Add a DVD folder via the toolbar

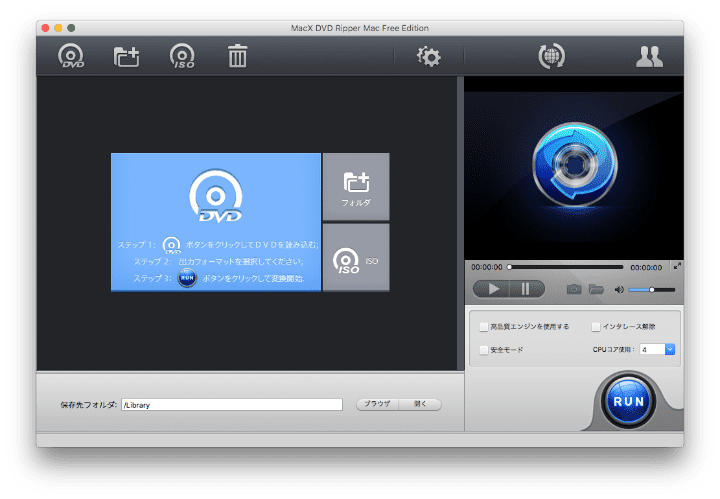point(126,56)
